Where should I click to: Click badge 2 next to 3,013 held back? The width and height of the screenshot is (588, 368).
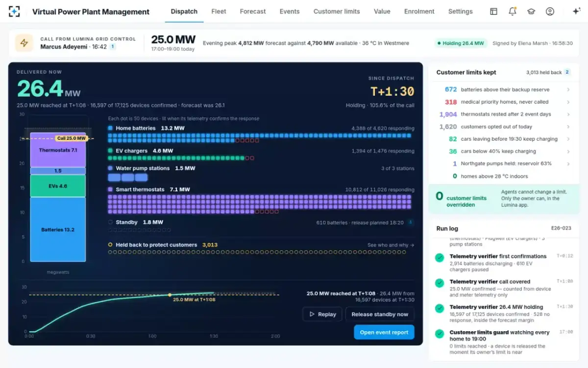coord(567,72)
